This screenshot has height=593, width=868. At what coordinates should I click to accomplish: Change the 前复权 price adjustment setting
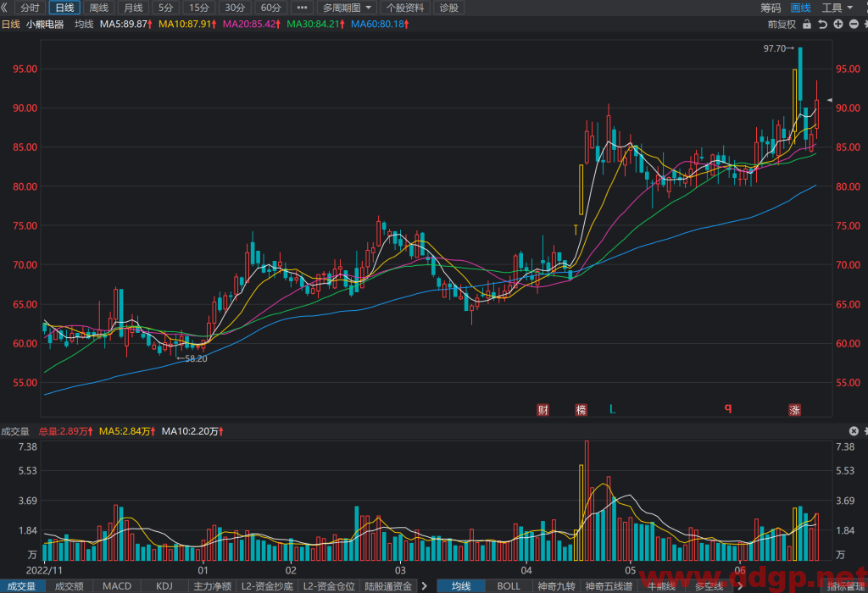coord(782,25)
